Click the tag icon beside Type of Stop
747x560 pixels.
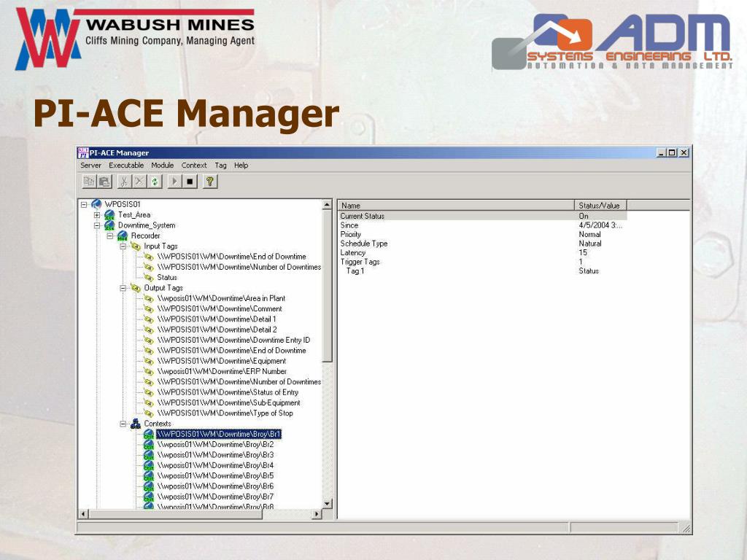click(149, 413)
